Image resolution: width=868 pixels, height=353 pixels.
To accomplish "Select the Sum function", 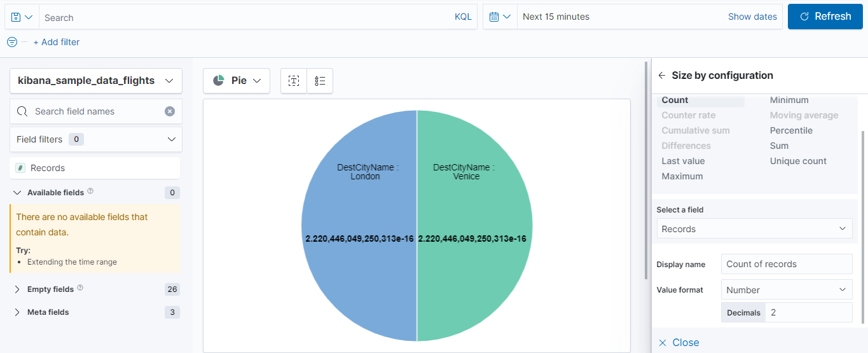I will point(779,146).
